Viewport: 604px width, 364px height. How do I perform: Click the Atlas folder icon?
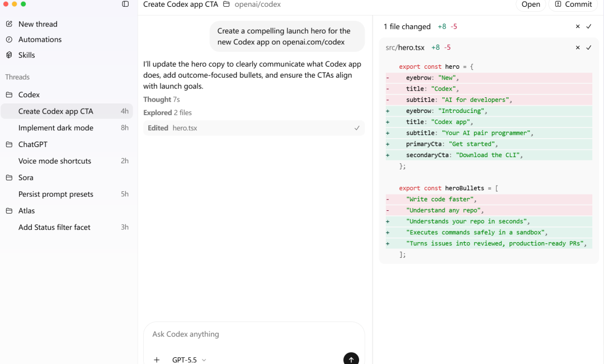10,211
